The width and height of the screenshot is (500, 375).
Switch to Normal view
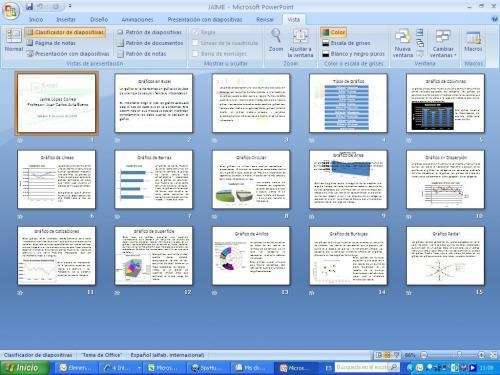[14, 41]
